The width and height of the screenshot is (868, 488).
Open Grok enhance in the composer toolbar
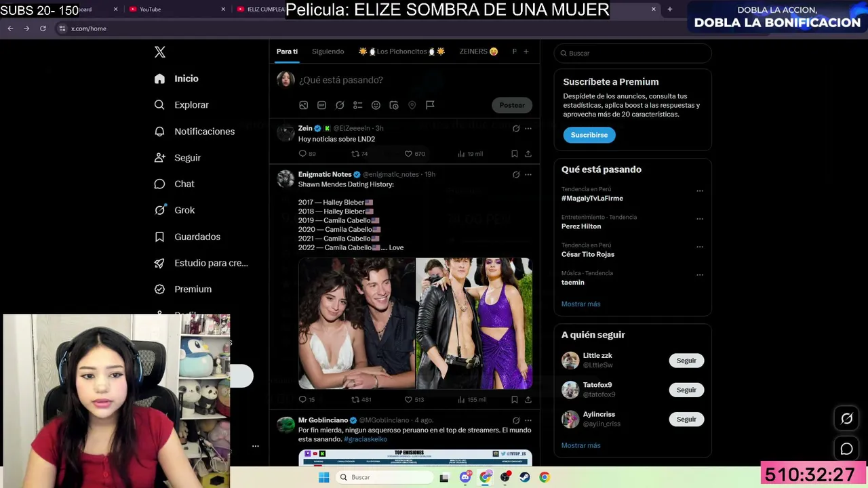point(340,105)
